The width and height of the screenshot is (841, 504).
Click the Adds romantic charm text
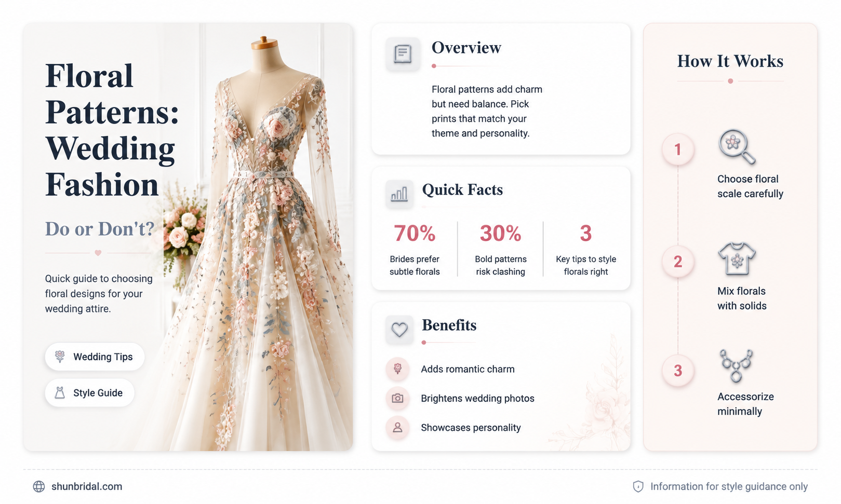click(468, 369)
